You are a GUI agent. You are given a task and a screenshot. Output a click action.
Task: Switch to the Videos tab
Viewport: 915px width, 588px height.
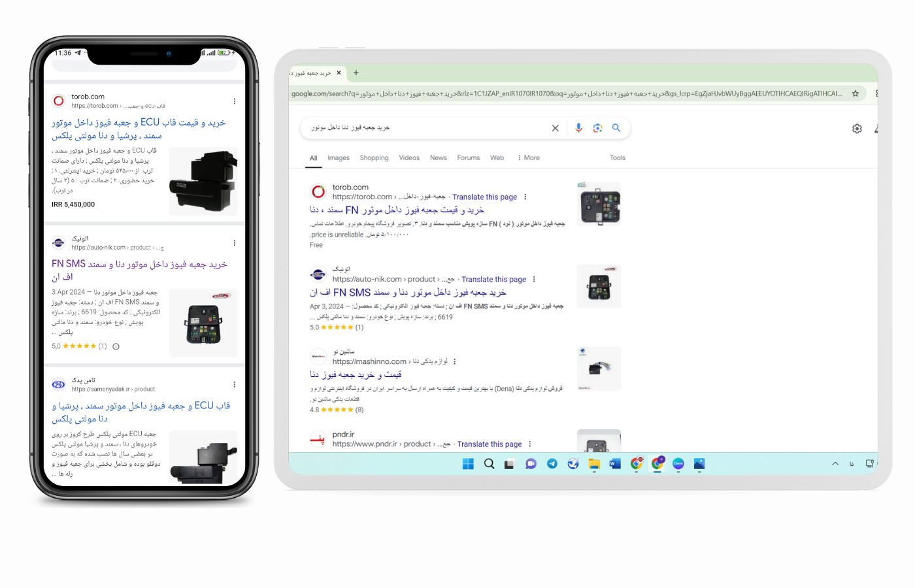pos(409,157)
